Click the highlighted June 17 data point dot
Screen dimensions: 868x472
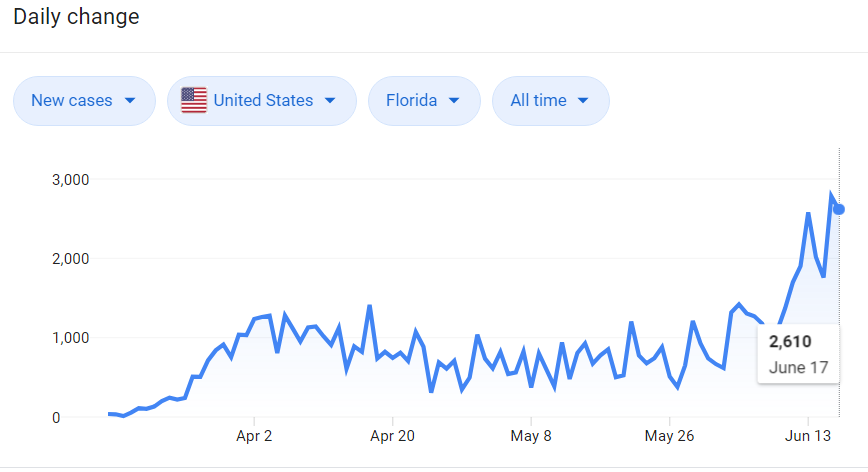(x=839, y=209)
